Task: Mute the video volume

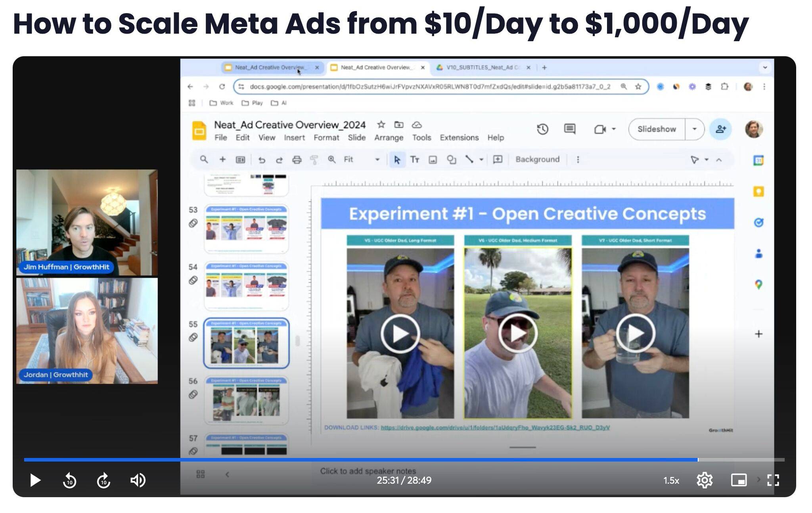Action: [x=138, y=480]
